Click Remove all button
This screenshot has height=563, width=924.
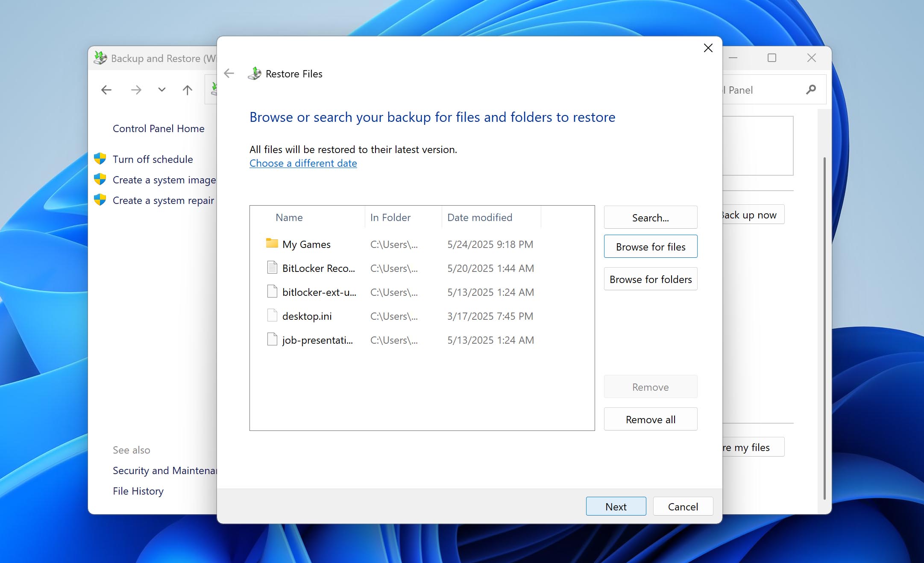(651, 419)
